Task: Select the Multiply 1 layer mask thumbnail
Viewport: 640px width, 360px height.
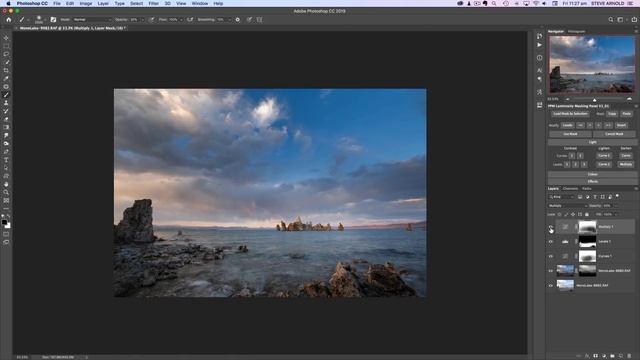Action: [587, 227]
